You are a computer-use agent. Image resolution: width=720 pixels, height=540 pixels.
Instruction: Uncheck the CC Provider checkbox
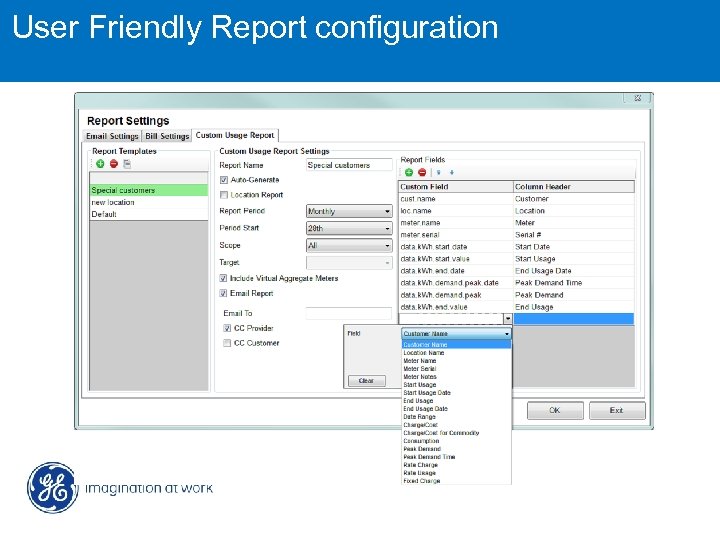click(x=227, y=328)
